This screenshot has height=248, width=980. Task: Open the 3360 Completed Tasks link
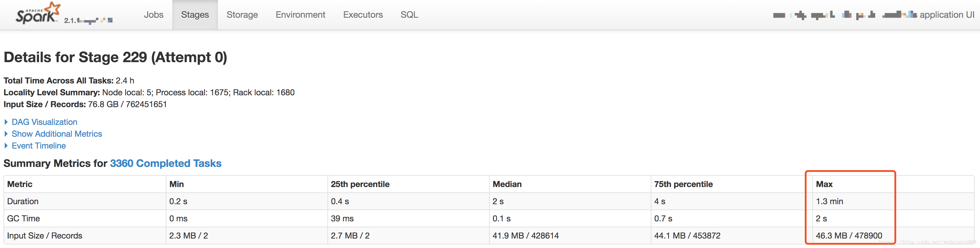click(x=166, y=163)
